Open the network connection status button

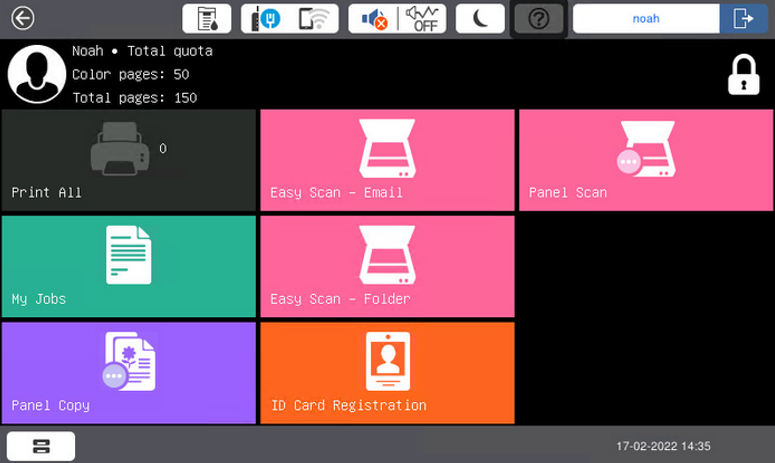point(266,19)
